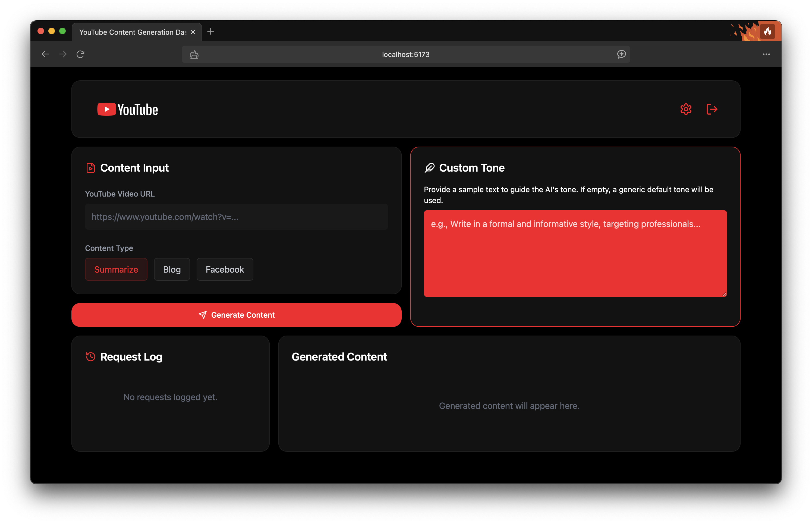This screenshot has height=524, width=812.
Task: Click the logout arrow icon
Action: tap(712, 109)
